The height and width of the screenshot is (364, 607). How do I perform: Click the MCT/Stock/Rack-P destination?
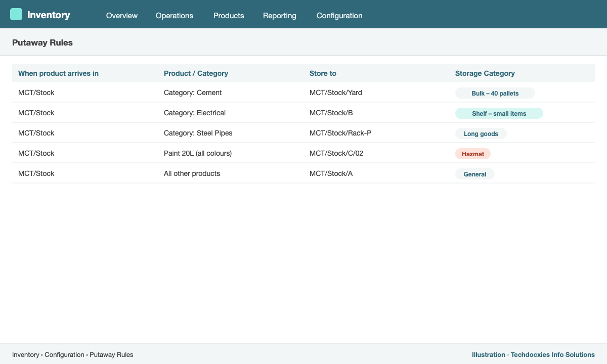pos(340,133)
